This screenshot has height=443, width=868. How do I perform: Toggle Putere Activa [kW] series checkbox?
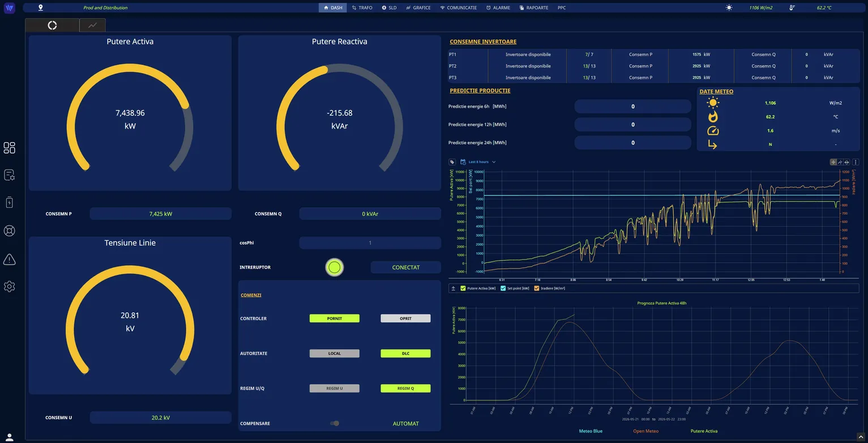pyautogui.click(x=463, y=288)
